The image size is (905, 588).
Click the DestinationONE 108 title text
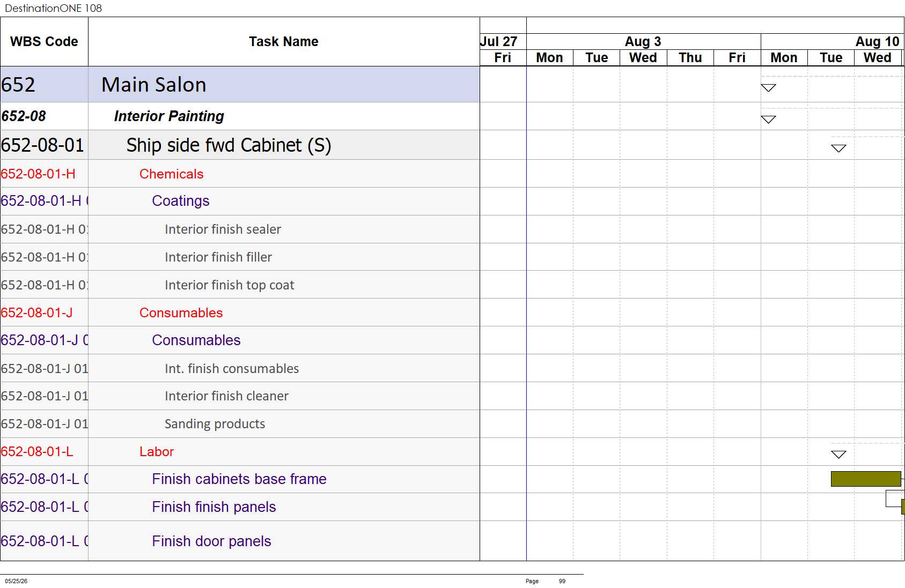coord(53,8)
